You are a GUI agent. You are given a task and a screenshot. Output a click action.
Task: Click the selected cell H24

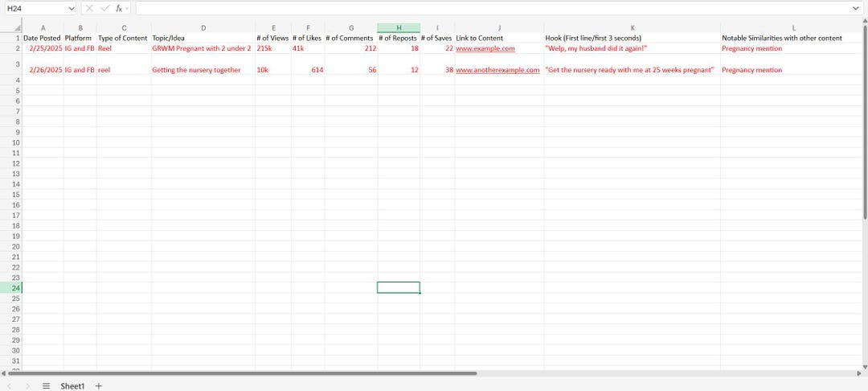[399, 287]
